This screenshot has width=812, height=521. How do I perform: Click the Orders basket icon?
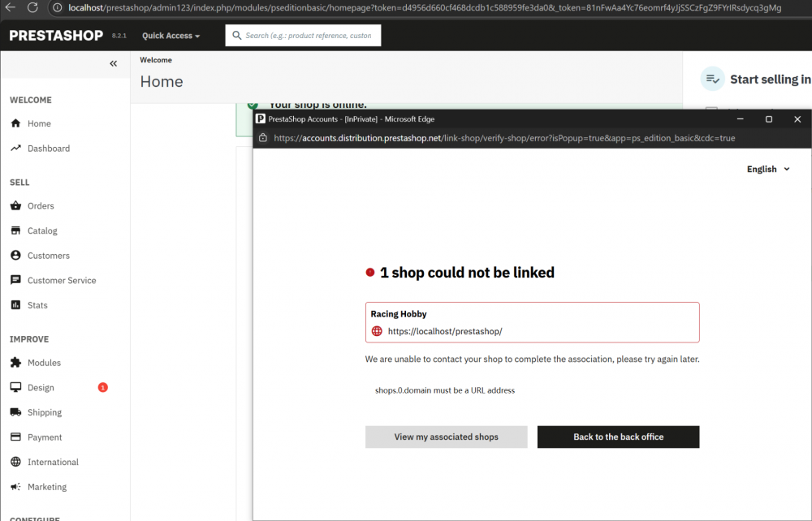(15, 205)
